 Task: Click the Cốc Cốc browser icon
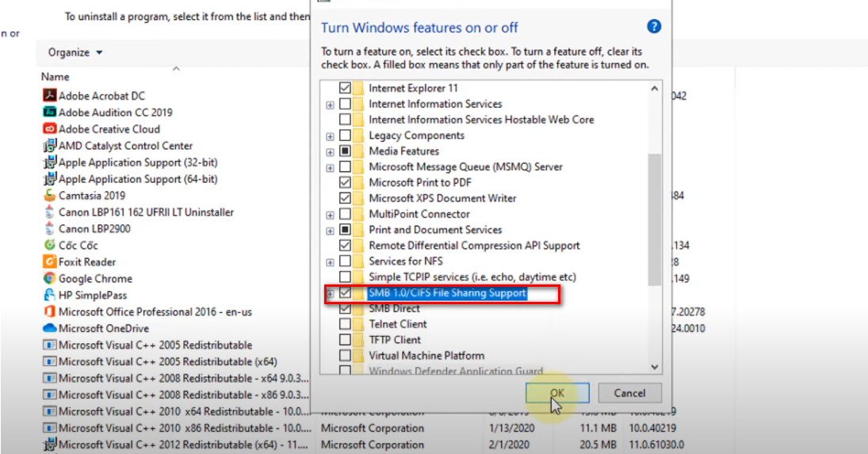click(x=50, y=244)
